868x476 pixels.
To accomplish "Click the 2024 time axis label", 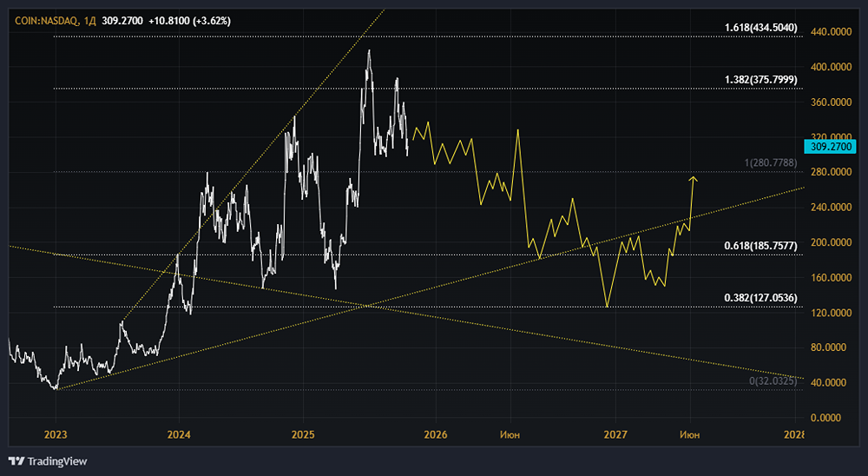I will (179, 434).
